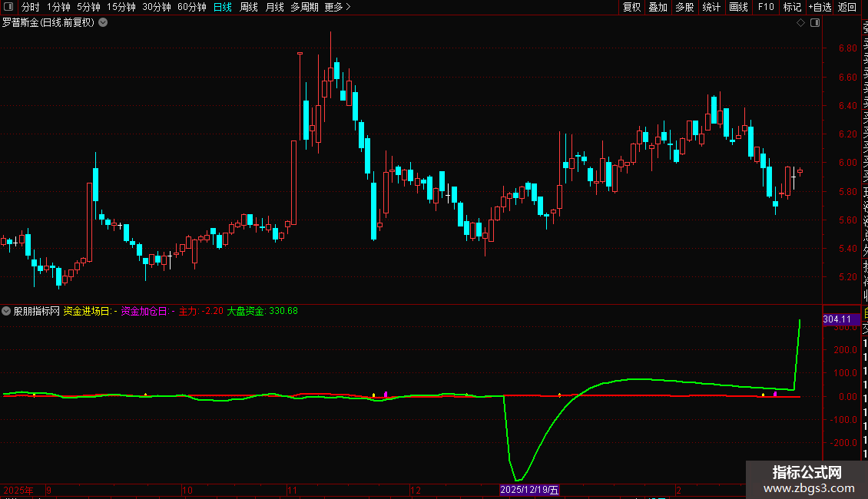Select the 5分钟 period tab

coord(88,7)
